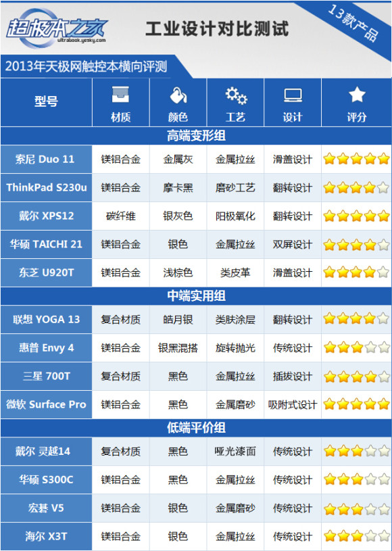Click the 微软 Surface Pro model name
This screenshot has height=551, width=392.
coord(46,404)
